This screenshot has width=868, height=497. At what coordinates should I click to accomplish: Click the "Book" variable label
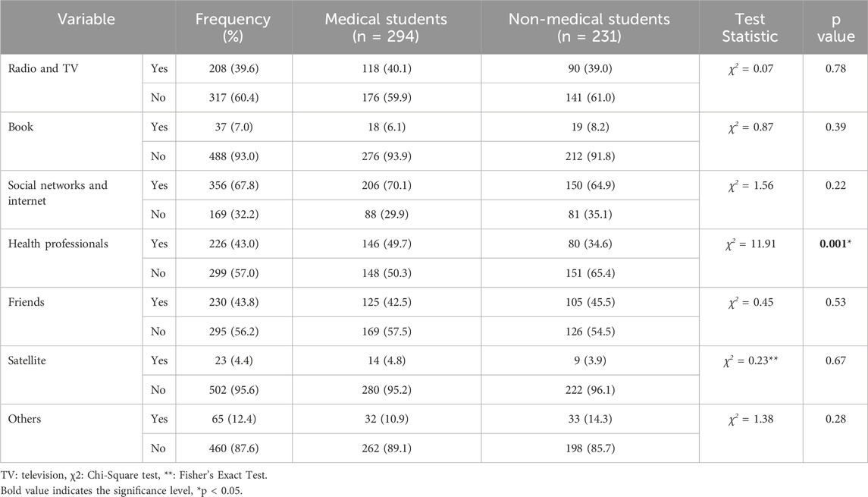click(x=21, y=127)
